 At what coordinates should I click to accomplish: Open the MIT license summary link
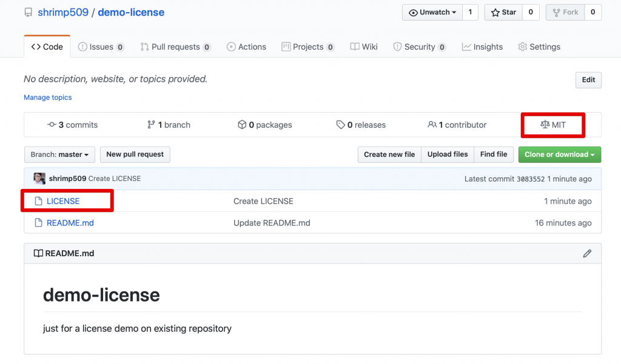click(x=553, y=125)
